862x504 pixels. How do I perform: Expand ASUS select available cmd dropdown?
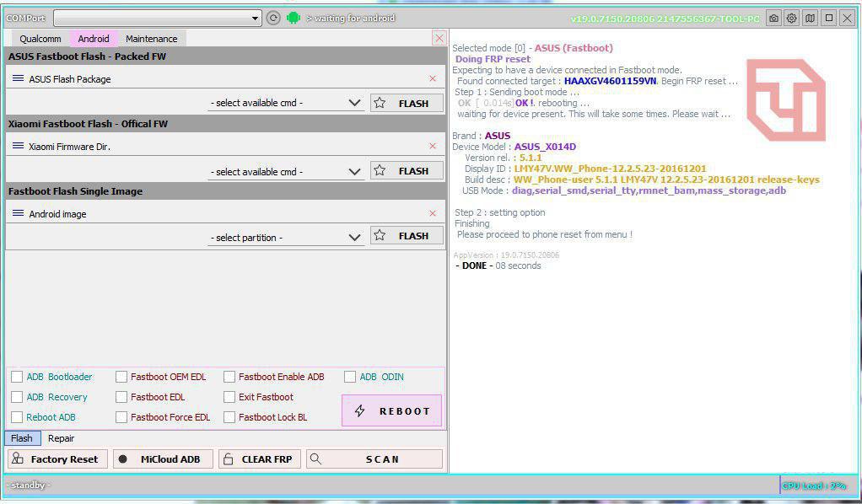[286, 103]
